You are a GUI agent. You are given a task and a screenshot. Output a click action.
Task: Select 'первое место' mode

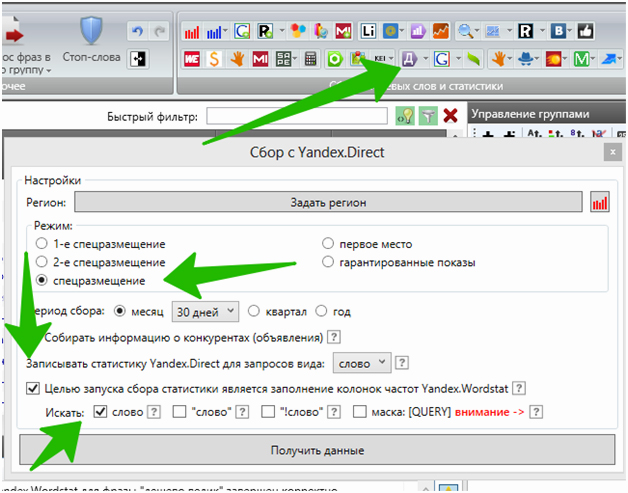328,243
